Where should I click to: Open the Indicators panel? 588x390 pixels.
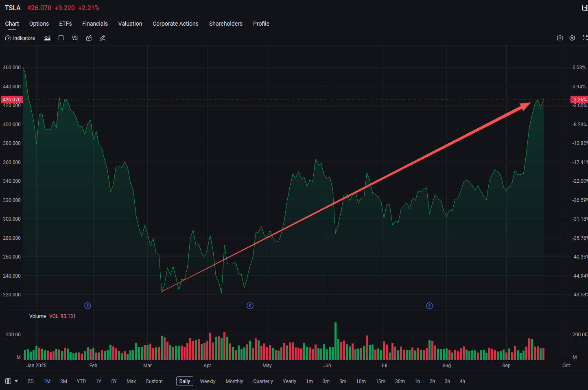tap(20, 38)
